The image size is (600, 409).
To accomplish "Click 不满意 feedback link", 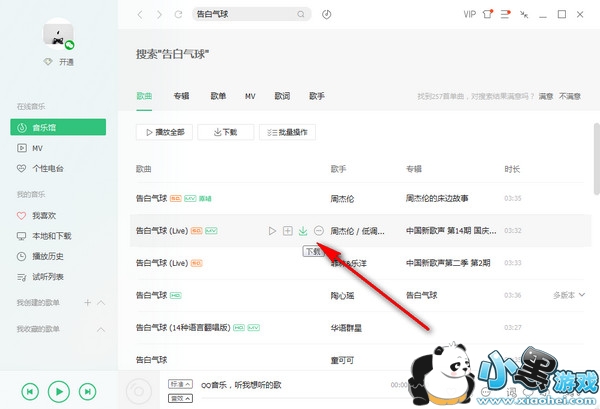I will 570,96.
